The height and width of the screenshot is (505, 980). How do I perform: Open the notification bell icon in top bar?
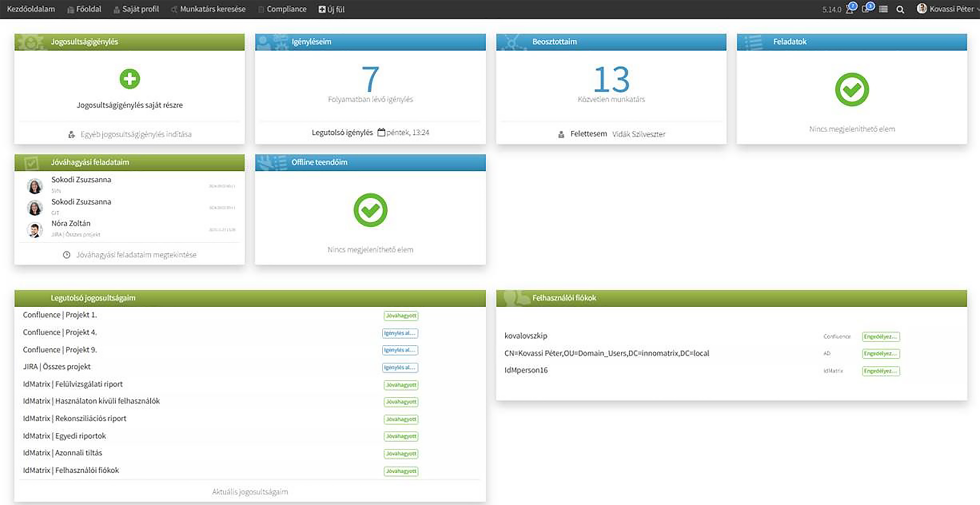[x=850, y=9]
